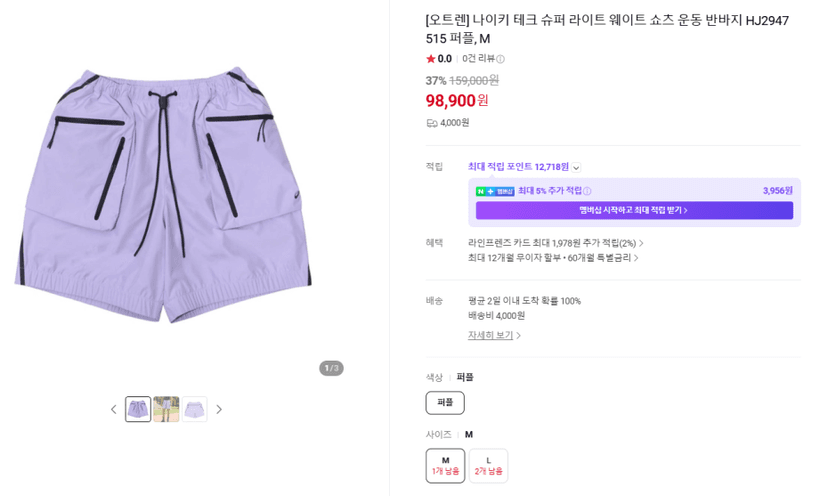Select the third shorts back-view thumbnail
This screenshot has width=828, height=496.
click(194, 409)
